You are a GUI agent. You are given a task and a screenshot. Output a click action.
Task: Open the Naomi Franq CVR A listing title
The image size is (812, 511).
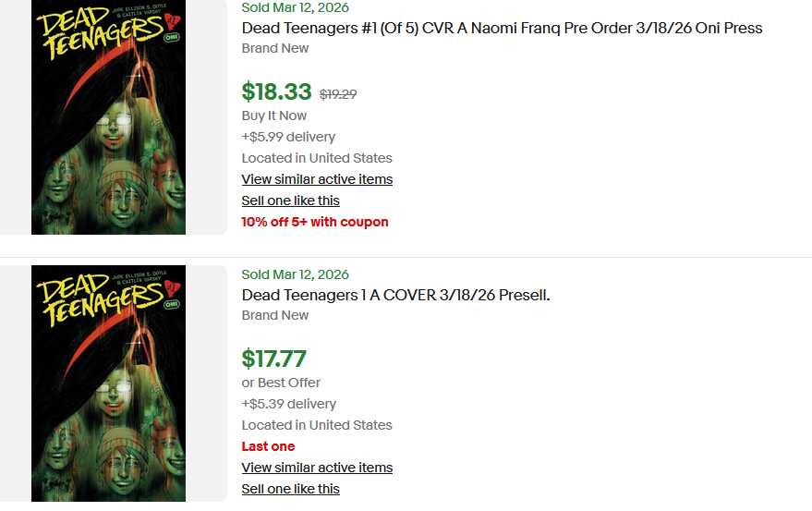click(x=502, y=28)
